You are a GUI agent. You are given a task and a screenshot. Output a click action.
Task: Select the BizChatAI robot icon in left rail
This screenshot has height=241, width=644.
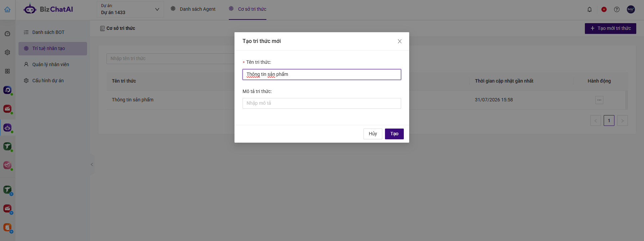point(7,128)
